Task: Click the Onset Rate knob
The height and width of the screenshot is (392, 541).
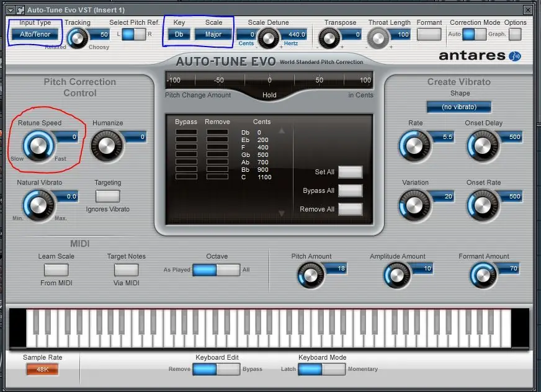Action: [x=483, y=206]
